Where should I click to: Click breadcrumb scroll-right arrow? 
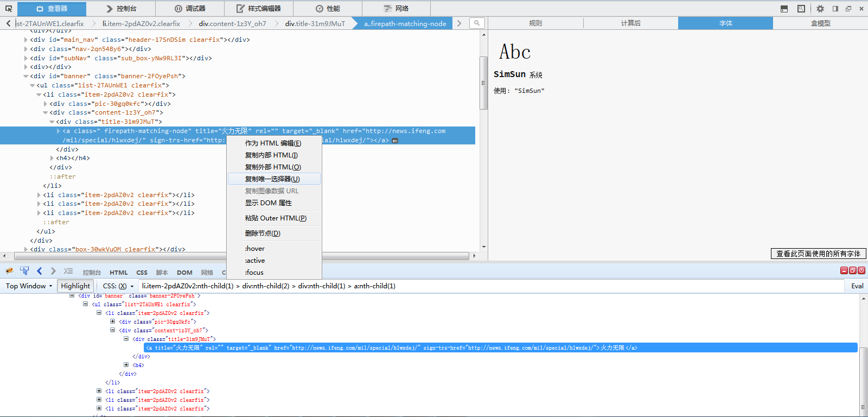tap(459, 23)
